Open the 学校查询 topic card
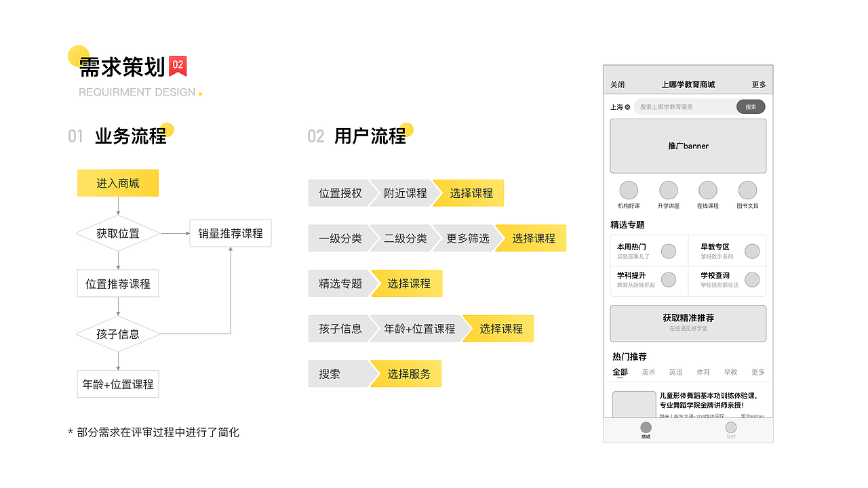868x488 pixels. click(728, 281)
